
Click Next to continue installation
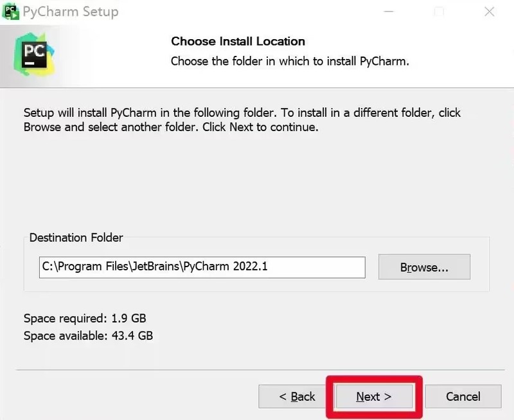pos(374,396)
